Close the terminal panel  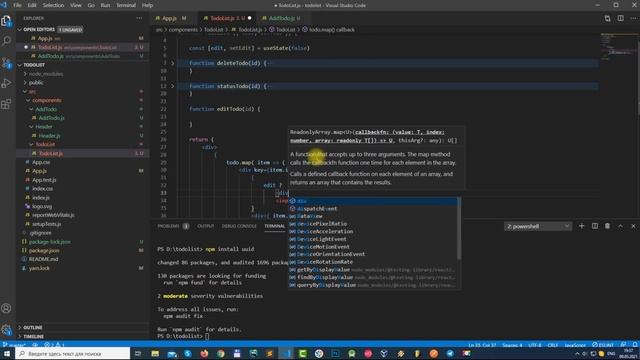[633, 226]
